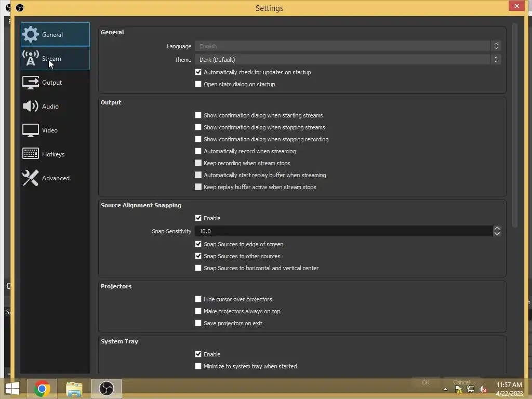Check keep recording when stream stops
This screenshot has width=532, height=399.
tap(198, 163)
